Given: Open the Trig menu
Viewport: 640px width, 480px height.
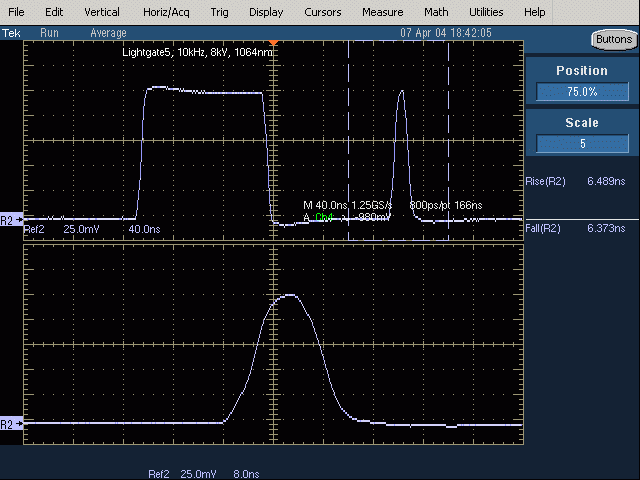Looking at the screenshot, I should coord(220,13).
